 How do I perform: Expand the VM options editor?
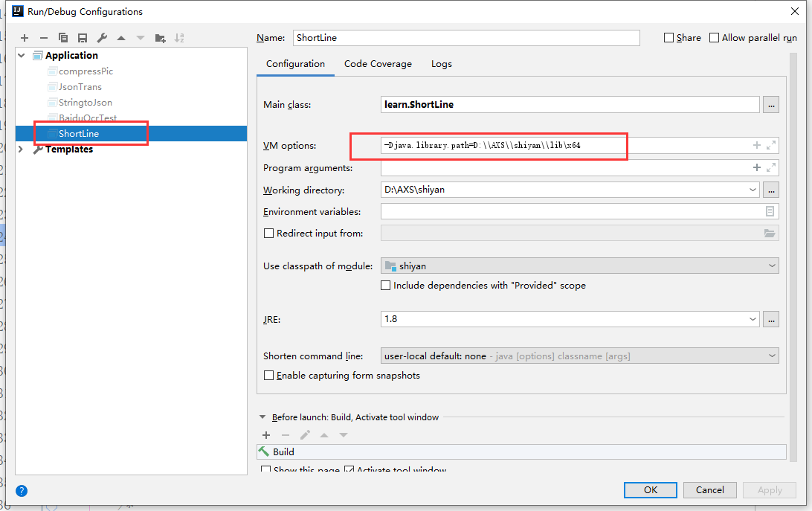[770, 145]
